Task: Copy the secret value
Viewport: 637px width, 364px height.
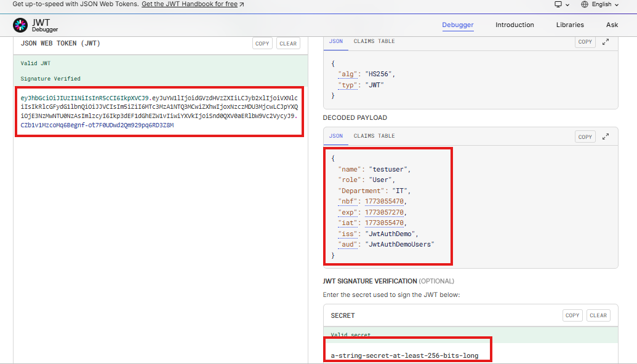Action: tap(572, 315)
